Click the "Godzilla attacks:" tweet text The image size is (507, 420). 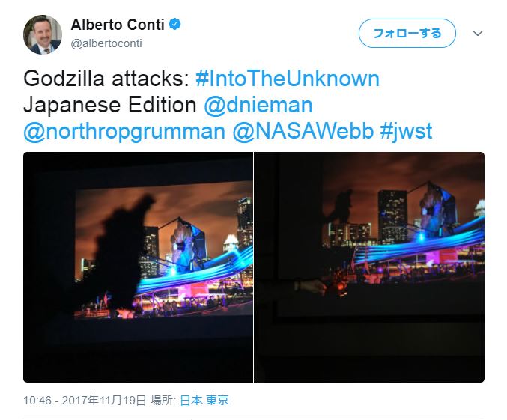(106, 79)
